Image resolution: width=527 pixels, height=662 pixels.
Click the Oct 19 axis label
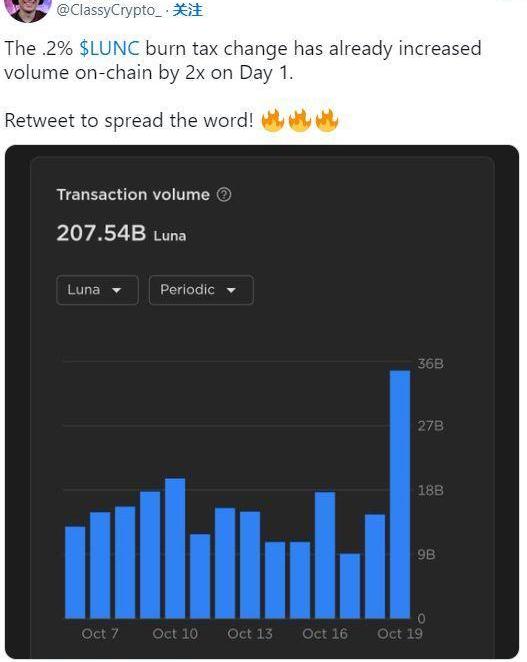pyautogui.click(x=399, y=633)
